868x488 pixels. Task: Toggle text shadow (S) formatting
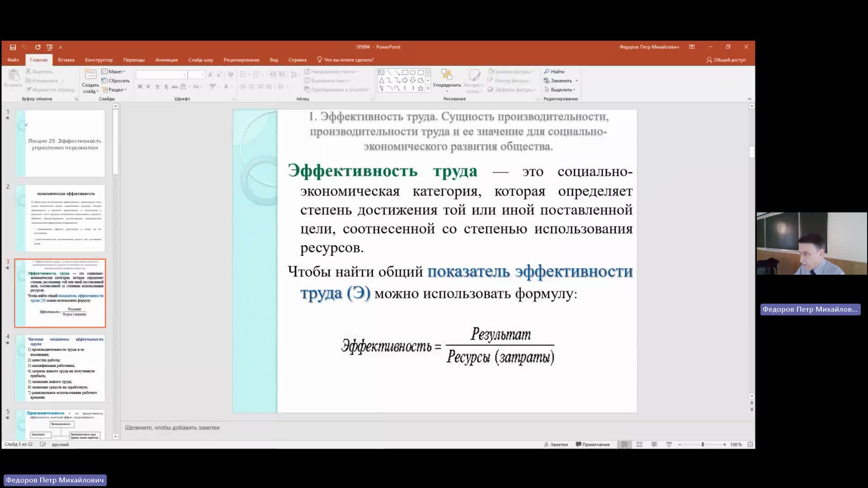(x=166, y=86)
